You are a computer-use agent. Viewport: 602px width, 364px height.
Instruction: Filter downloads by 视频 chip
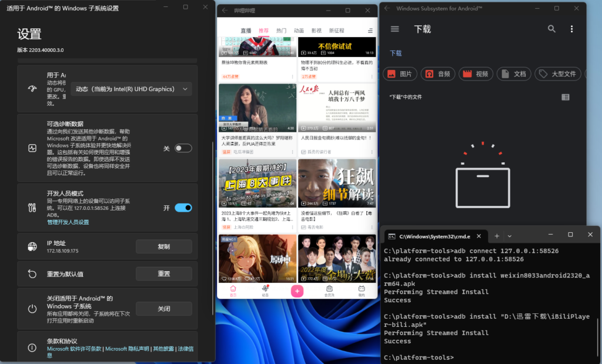pos(476,74)
